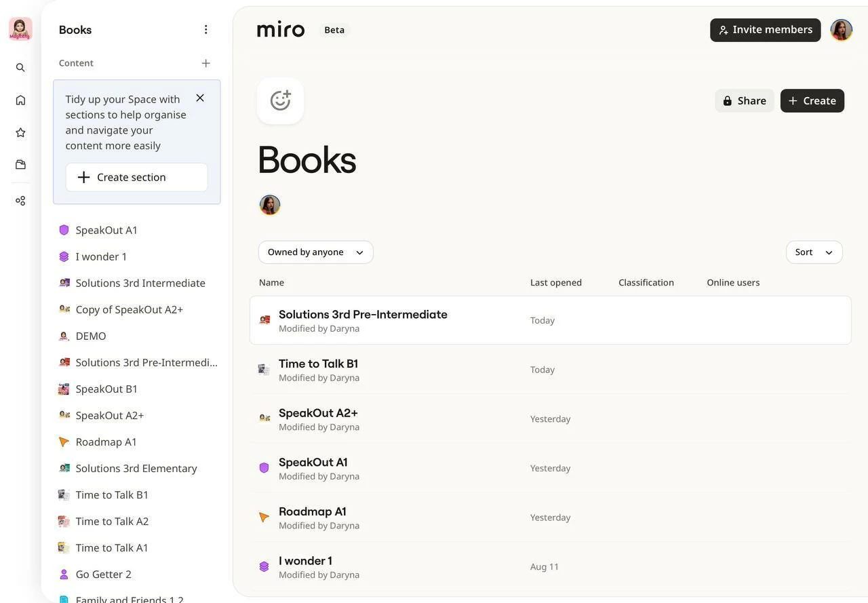Open Solutions 3rd Intermediate in sidebar

point(137,283)
